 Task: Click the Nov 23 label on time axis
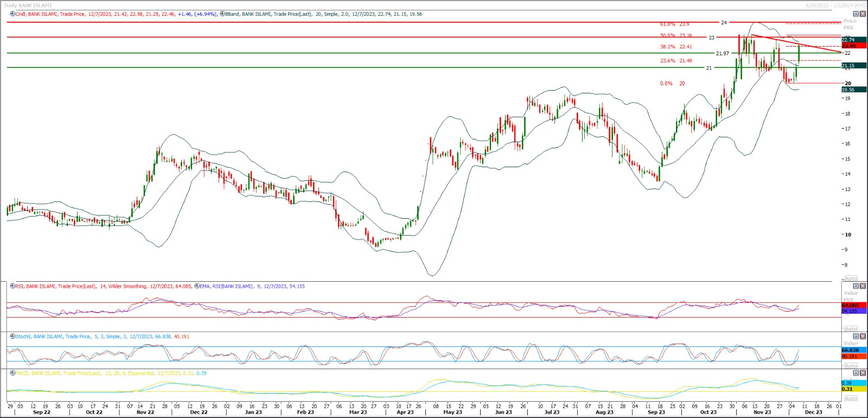coord(762,412)
